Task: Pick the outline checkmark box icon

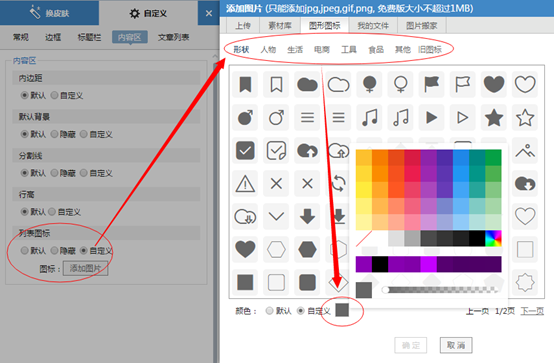Action: pyautogui.click(x=276, y=151)
